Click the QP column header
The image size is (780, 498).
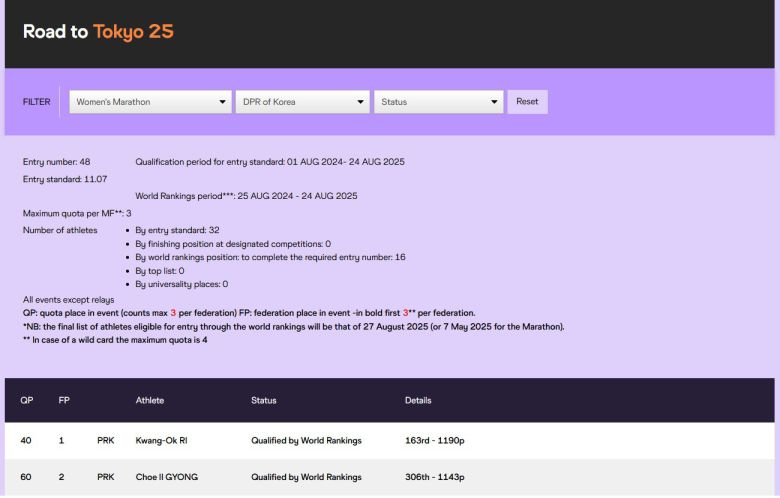click(x=27, y=401)
